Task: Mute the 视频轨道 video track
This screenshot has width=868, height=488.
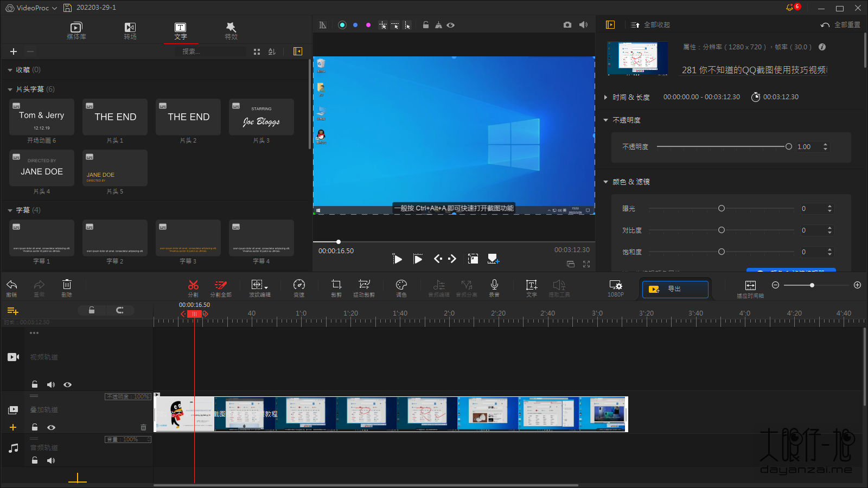Action: tap(51, 384)
